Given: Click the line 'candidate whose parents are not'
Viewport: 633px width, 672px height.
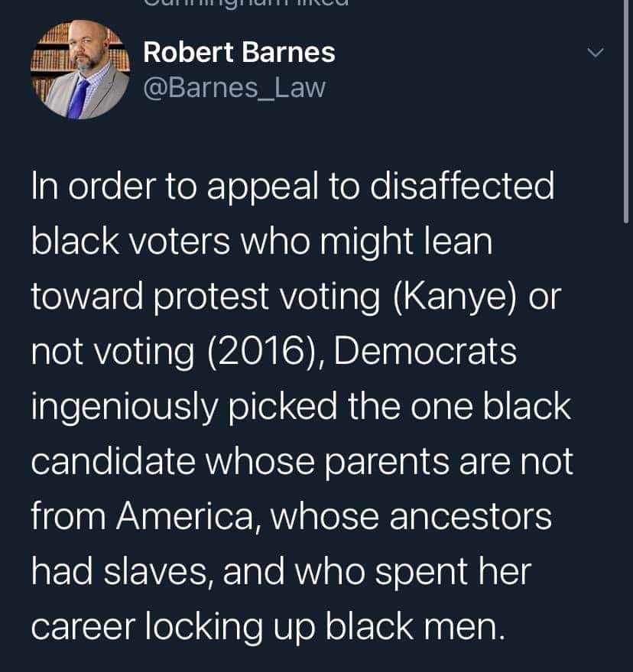Looking at the screenshot, I should click(302, 462).
